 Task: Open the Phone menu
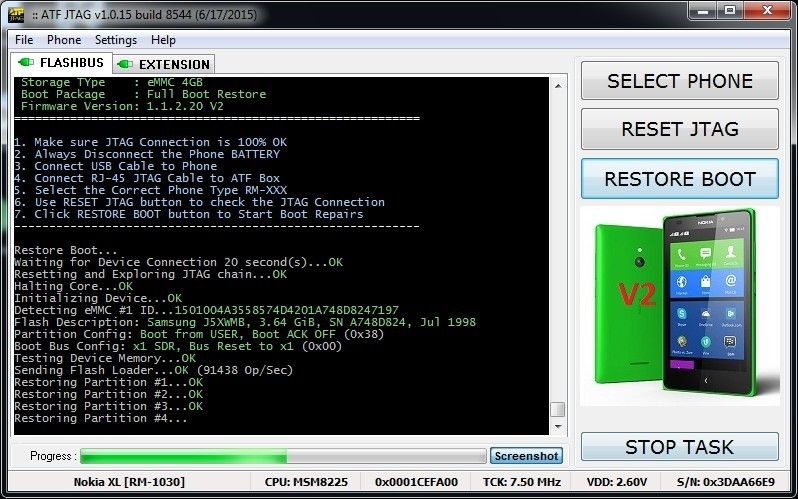(64, 40)
